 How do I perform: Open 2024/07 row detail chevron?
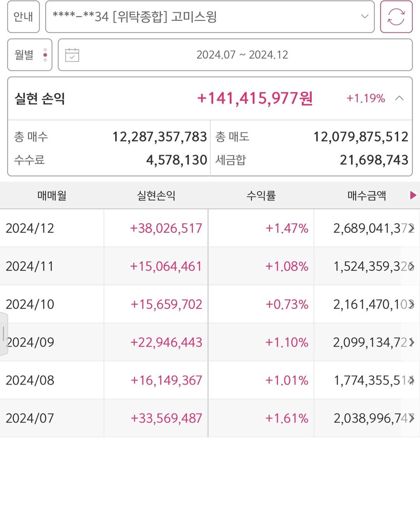pos(411,418)
